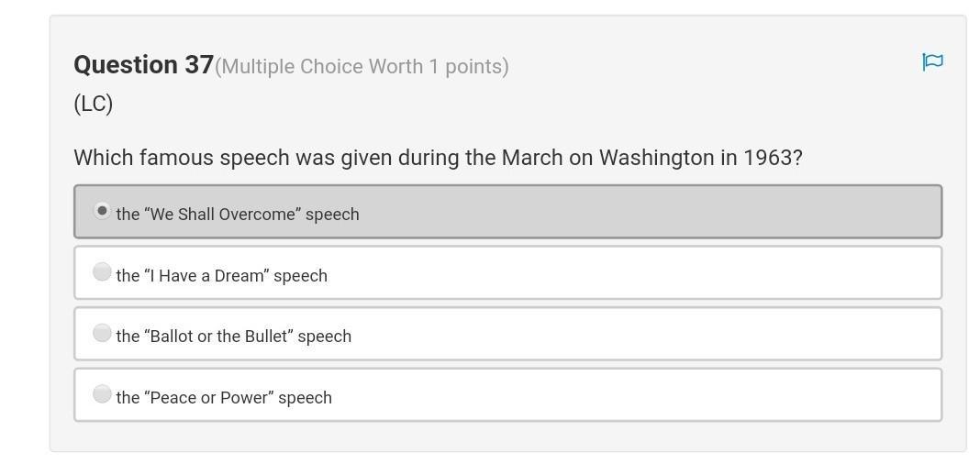Choose the "I Have a Dream" radio button

102,272
